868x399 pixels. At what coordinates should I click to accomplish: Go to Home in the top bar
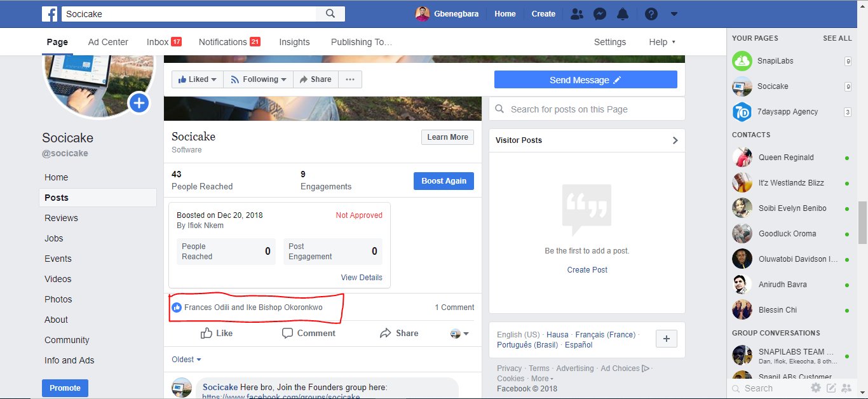coord(505,14)
